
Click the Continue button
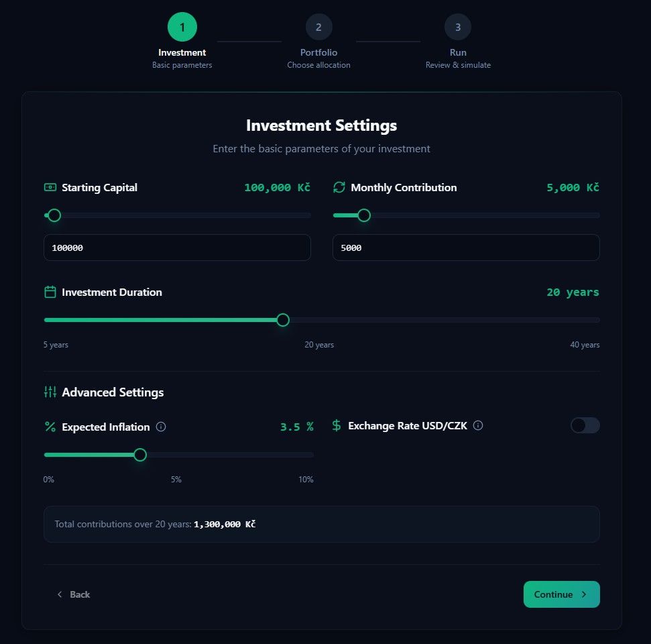pos(561,594)
